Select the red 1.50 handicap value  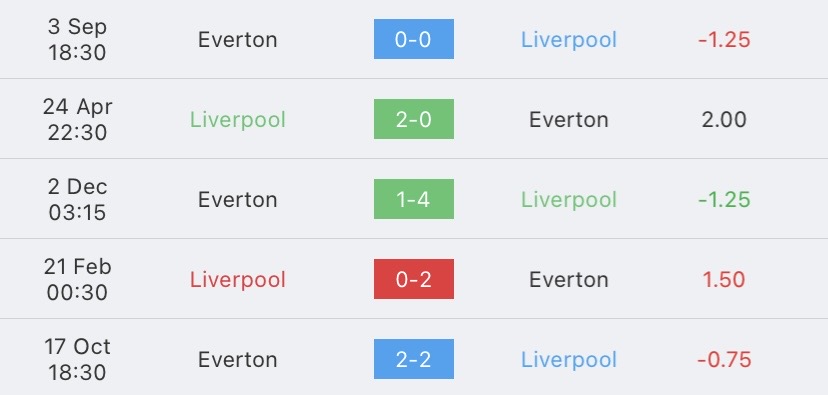(724, 280)
